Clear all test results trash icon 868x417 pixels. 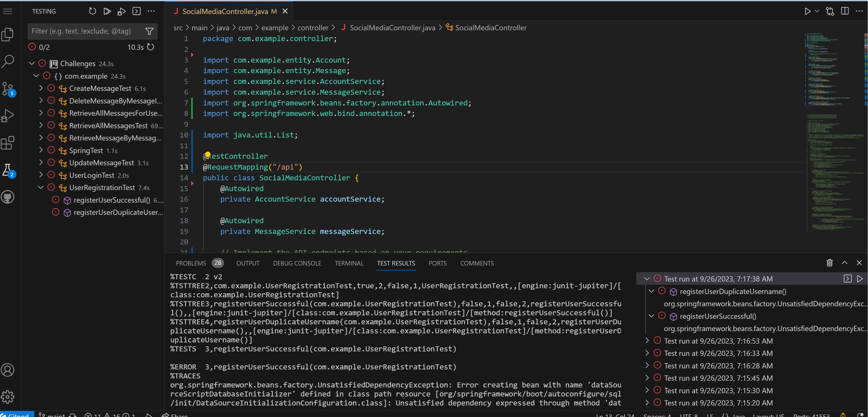(830, 263)
